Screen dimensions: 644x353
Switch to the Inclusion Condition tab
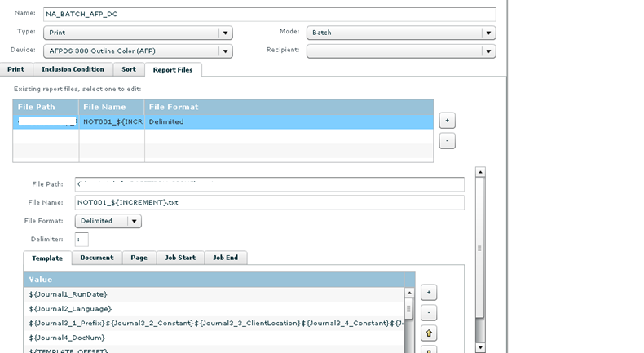(73, 70)
